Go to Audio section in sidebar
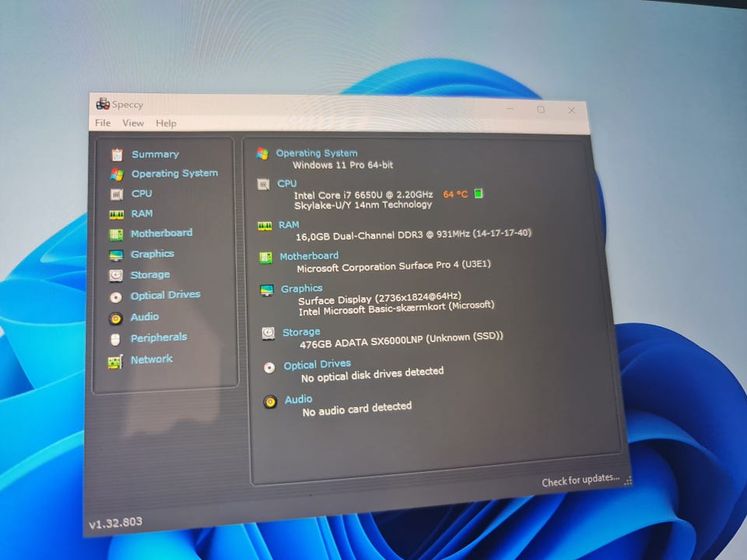Screen dimensions: 747x560 coord(145,317)
